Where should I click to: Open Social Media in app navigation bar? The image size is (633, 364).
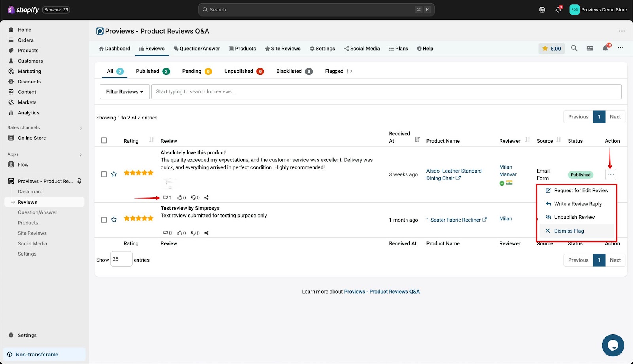click(362, 49)
